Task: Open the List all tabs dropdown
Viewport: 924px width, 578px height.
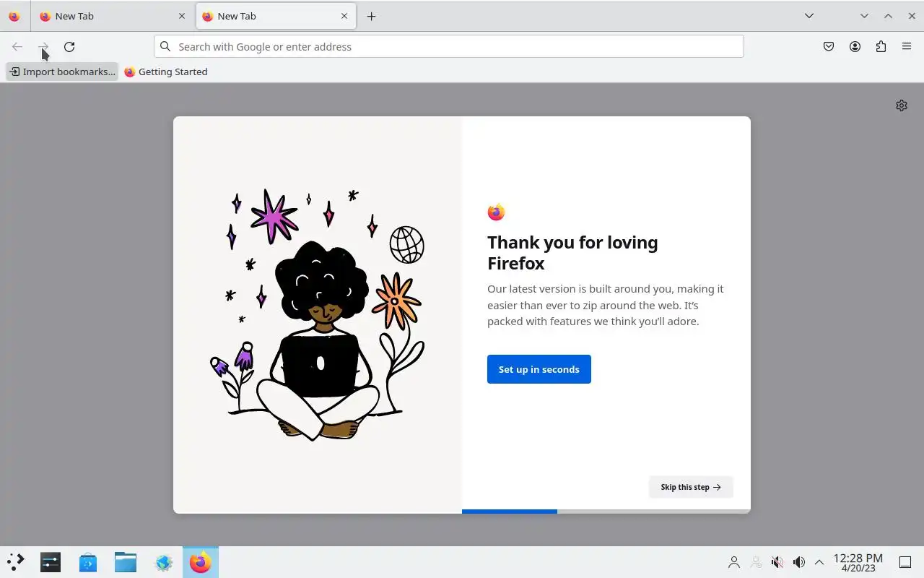Action: tap(809, 16)
